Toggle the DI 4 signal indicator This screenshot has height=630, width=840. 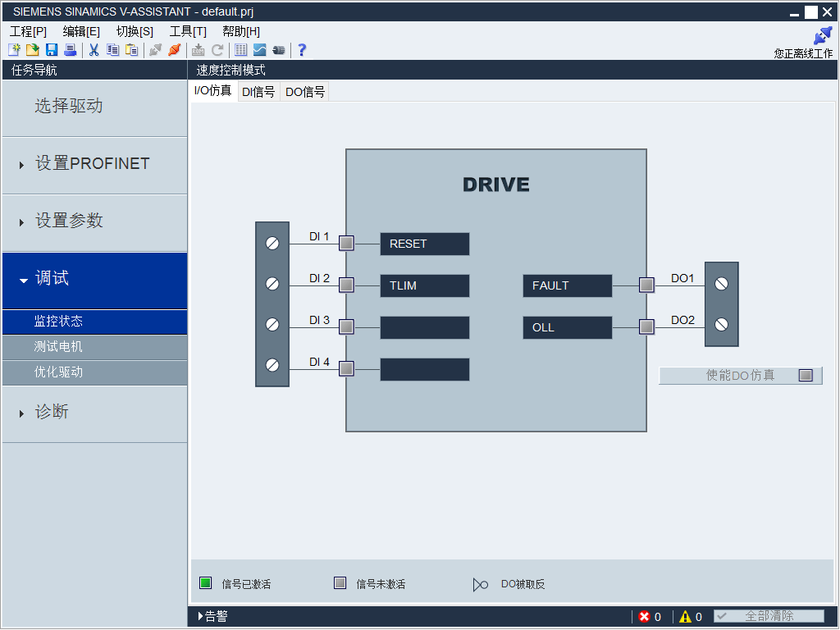pyautogui.click(x=347, y=368)
